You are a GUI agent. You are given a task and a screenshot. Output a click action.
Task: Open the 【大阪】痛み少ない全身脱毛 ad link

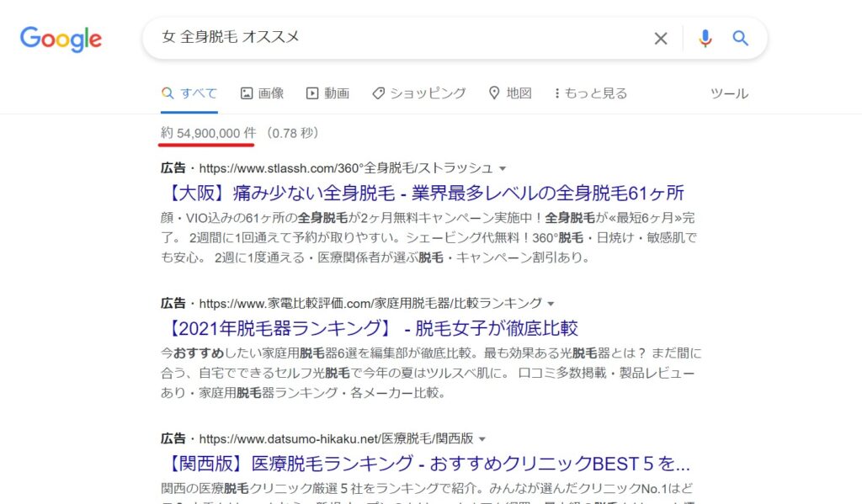pos(423,193)
